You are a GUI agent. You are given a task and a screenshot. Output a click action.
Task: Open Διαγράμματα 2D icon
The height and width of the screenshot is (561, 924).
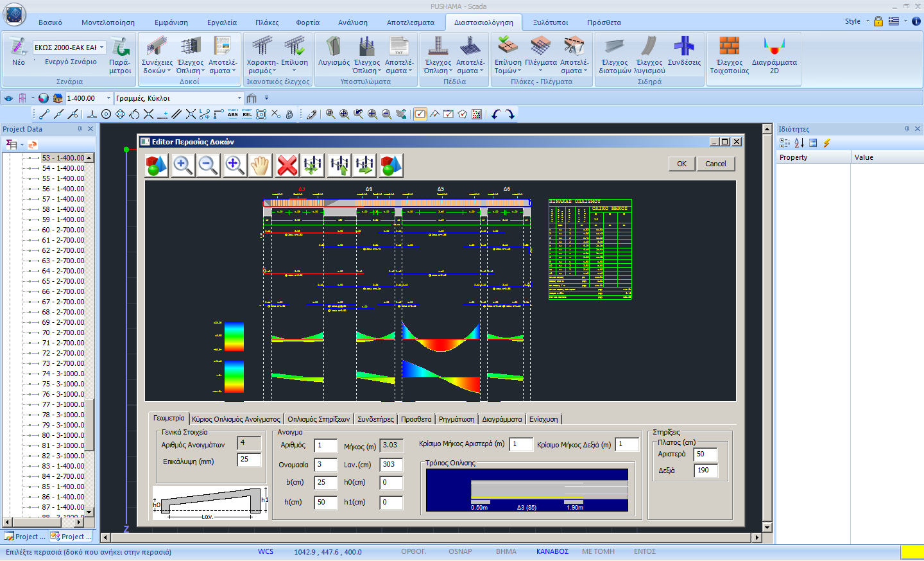pyautogui.click(x=774, y=56)
